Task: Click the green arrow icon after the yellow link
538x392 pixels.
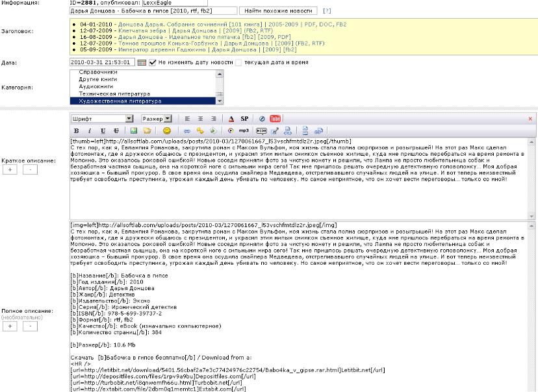Action: tap(213, 130)
